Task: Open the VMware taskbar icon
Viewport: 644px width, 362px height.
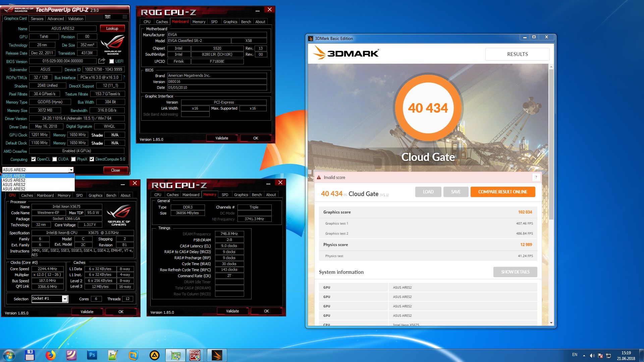Action: [x=133, y=355]
